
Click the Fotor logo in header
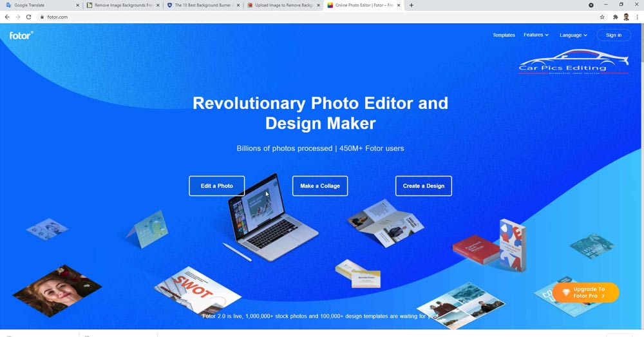tap(21, 35)
